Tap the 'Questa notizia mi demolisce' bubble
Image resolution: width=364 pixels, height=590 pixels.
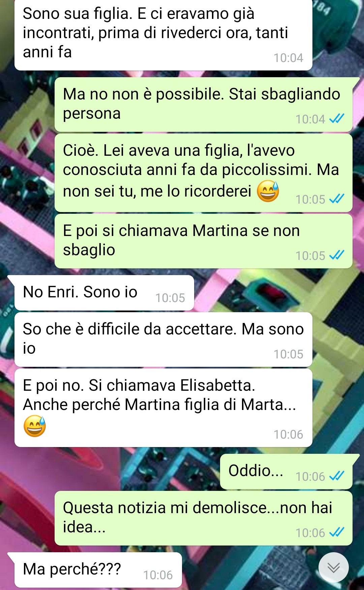(204, 518)
